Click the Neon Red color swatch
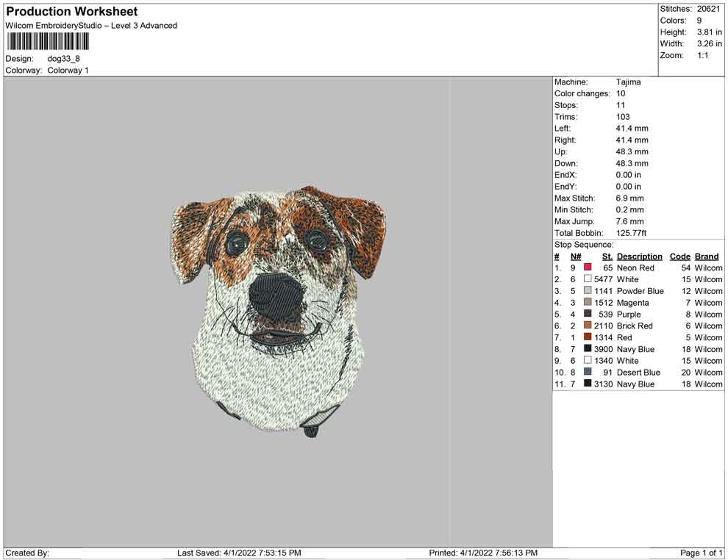Screen dimensions: 728x560 pyautogui.click(x=588, y=268)
